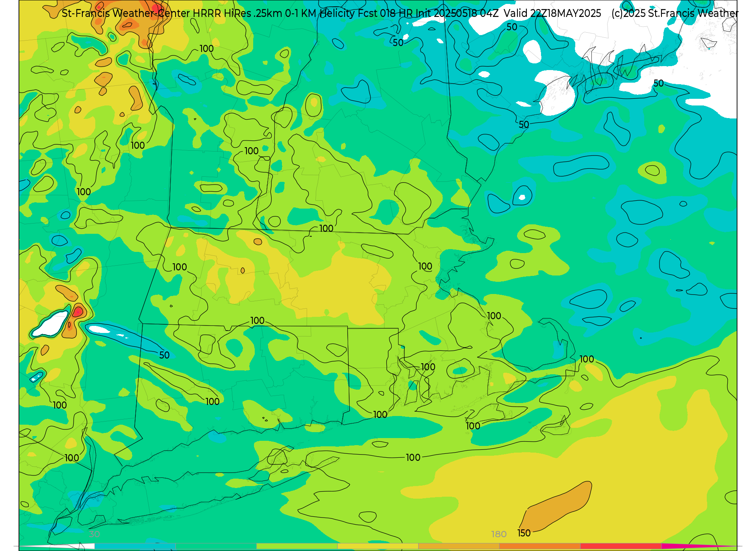756x551 pixels.
Task: Click the cyan segment of the color legend bar
Action: (135, 546)
